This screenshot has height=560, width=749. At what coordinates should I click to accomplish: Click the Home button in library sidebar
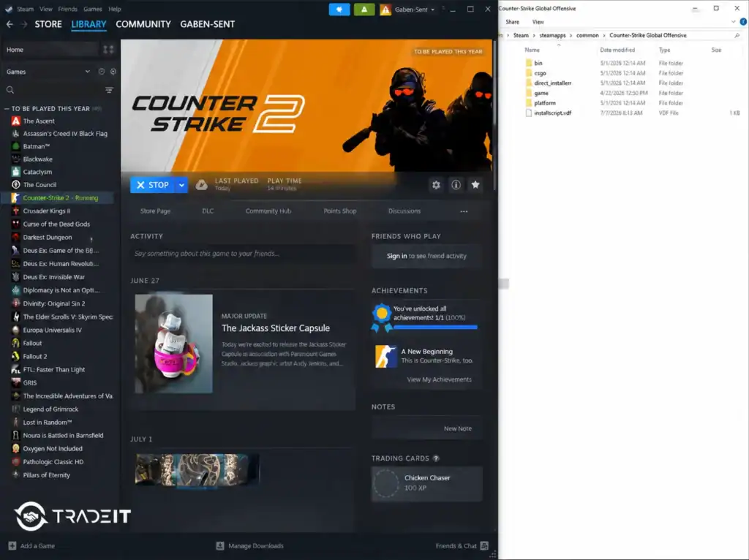click(x=50, y=49)
